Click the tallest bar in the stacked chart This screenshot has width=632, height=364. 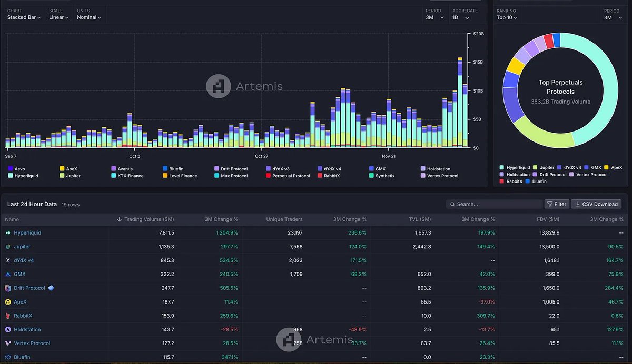460,103
